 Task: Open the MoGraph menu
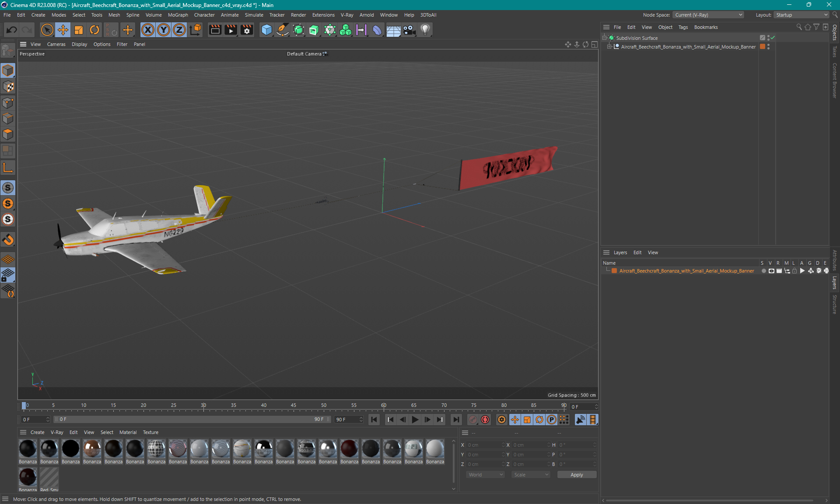(x=178, y=15)
